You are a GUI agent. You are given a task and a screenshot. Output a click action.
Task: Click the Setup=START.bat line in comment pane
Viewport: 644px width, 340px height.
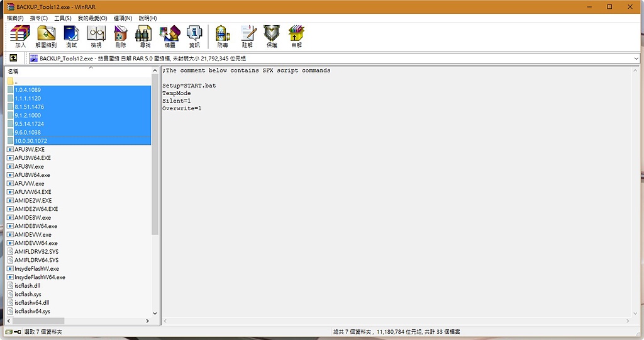pyautogui.click(x=189, y=86)
